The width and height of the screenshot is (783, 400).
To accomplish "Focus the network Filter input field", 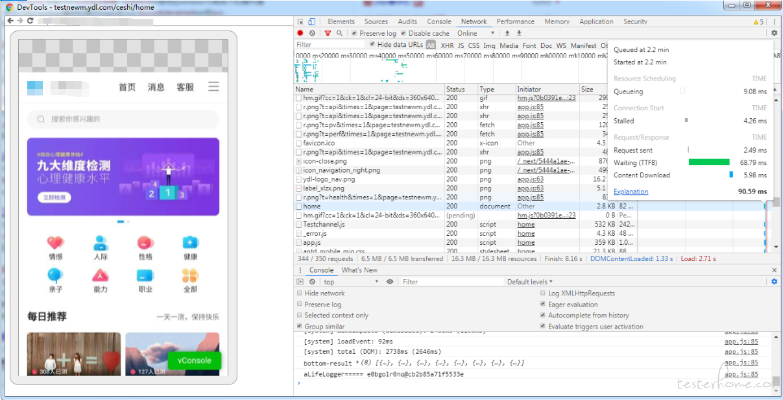I will tap(330, 45).
